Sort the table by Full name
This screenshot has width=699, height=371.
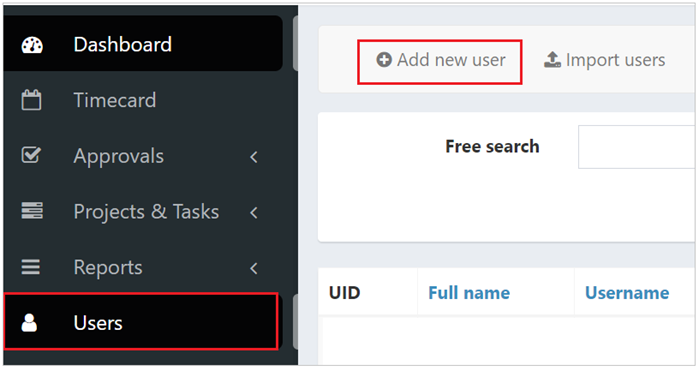(469, 293)
